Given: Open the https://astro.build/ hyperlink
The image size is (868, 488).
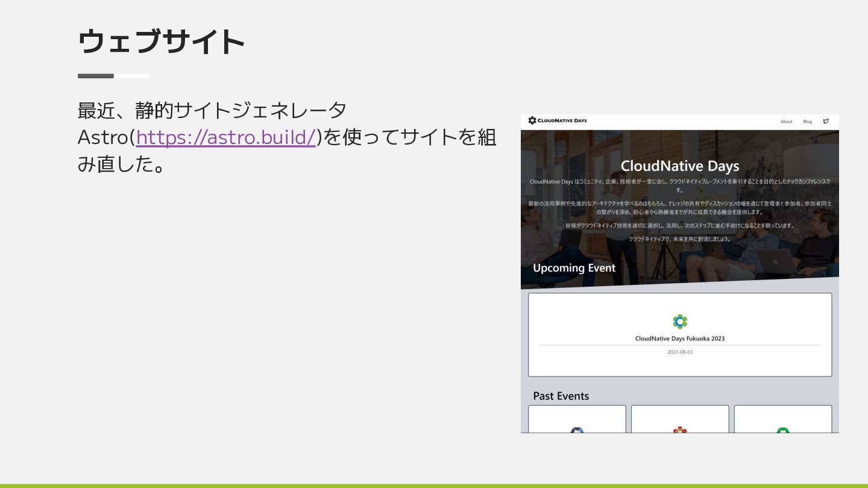Looking at the screenshot, I should click(x=226, y=137).
